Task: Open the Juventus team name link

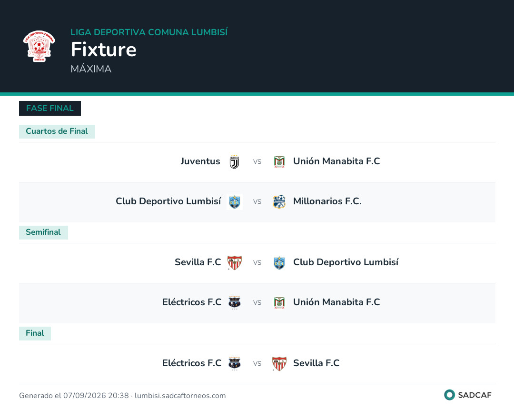Action: coord(200,161)
